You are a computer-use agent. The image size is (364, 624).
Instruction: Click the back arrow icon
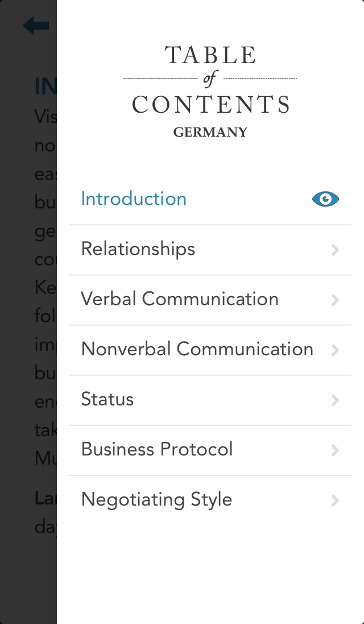(x=35, y=26)
